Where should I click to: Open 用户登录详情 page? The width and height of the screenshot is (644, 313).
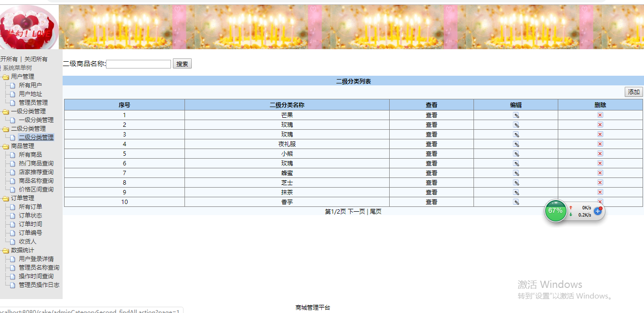point(36,259)
